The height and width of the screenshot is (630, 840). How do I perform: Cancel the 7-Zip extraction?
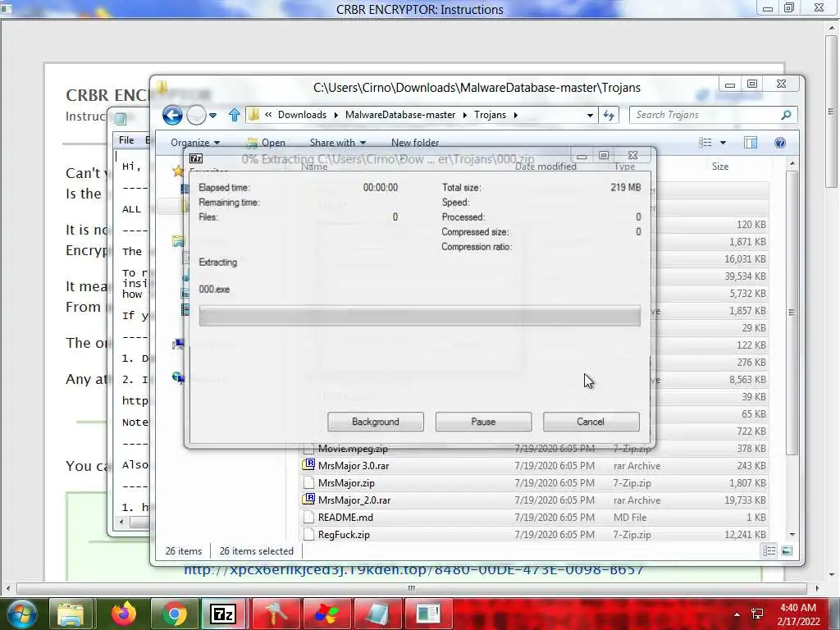coord(591,422)
